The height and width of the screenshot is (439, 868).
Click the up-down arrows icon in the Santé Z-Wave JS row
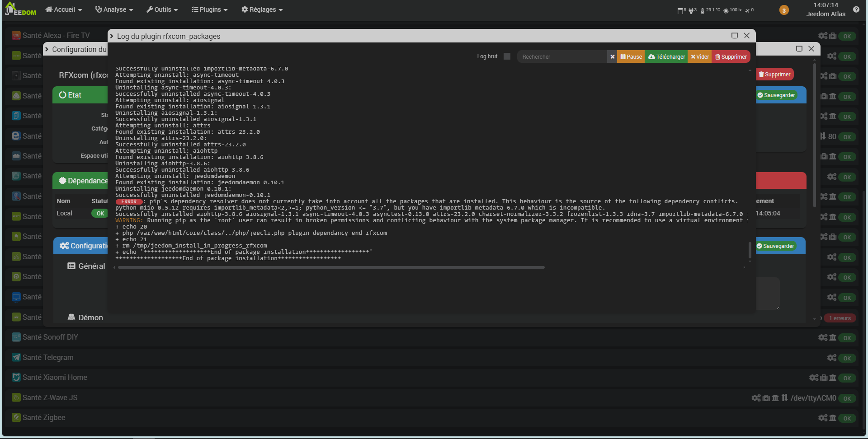pos(784,397)
